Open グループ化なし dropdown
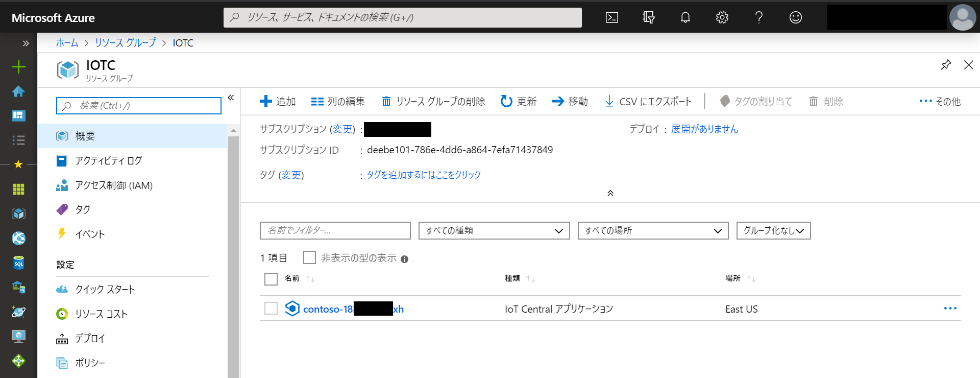 [x=773, y=230]
